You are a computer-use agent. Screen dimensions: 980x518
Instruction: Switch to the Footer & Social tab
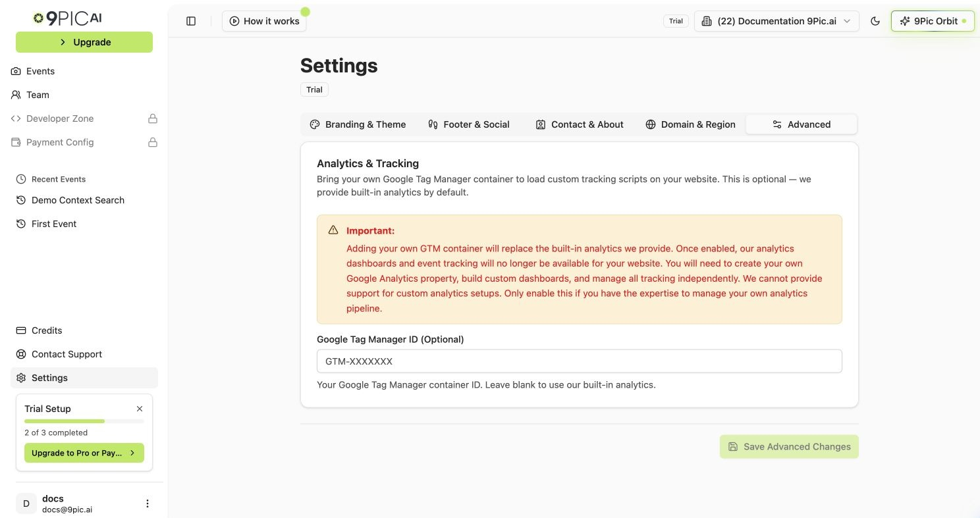pyautogui.click(x=469, y=124)
